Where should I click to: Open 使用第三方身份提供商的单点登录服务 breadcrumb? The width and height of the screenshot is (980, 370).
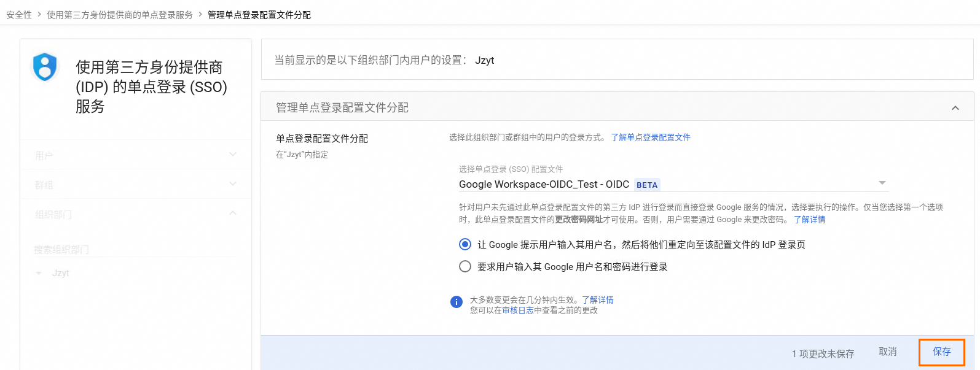pyautogui.click(x=120, y=15)
